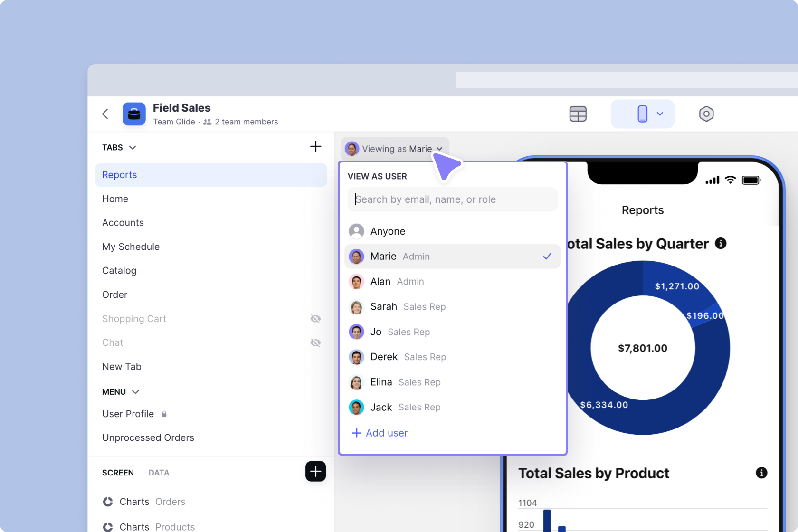Switch to the Reports tab
Screen dimensions: 798x532
119,175
